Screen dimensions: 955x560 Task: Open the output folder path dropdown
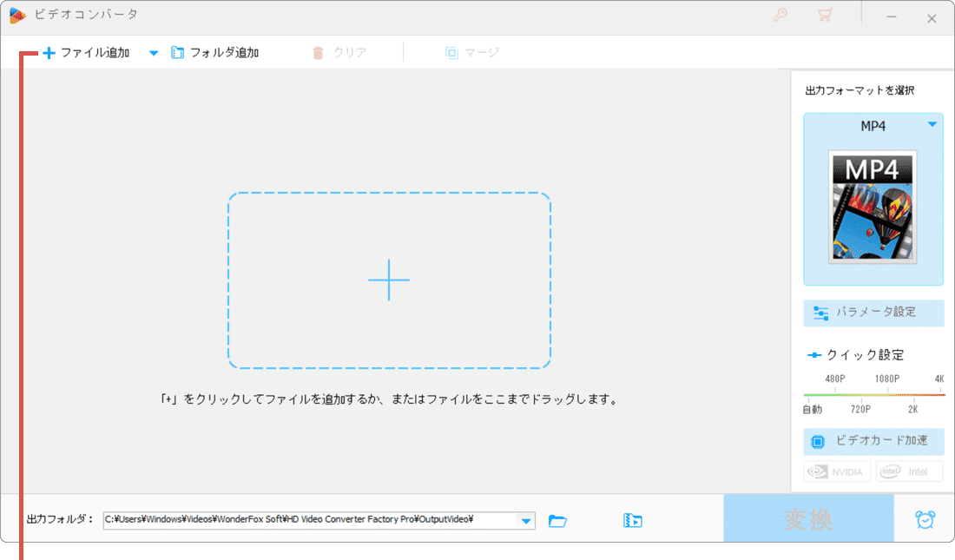point(525,521)
